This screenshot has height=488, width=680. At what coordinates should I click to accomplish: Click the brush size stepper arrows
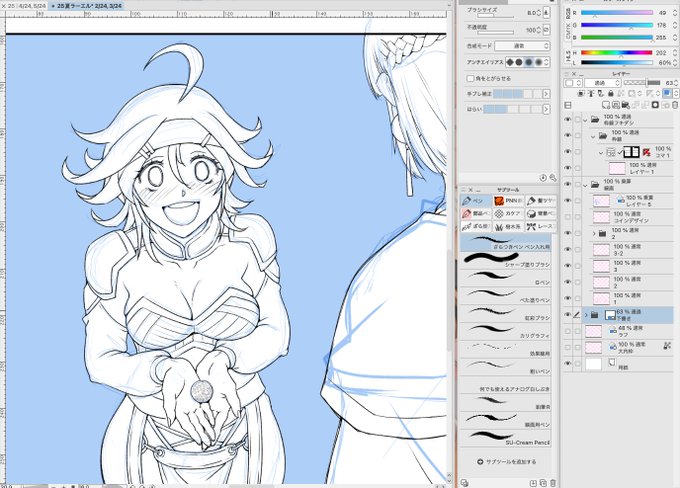[x=539, y=13]
